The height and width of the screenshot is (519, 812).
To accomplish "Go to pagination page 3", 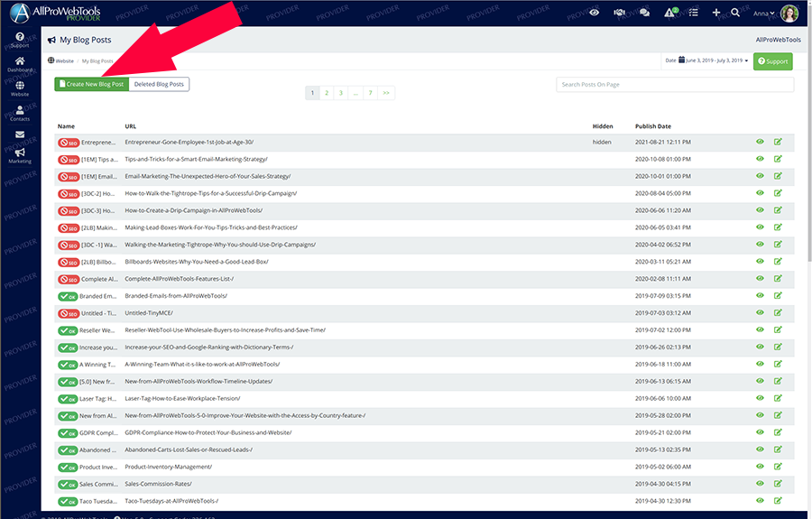I will coord(341,93).
